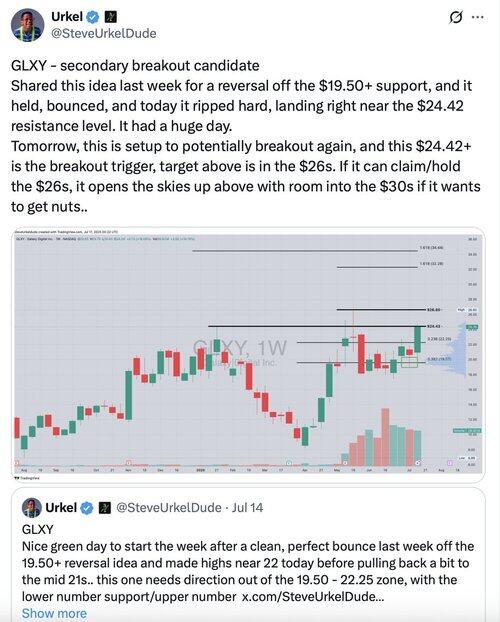Click the tallest red volume bar on the chart
This screenshot has width=500, height=622.
385,437
